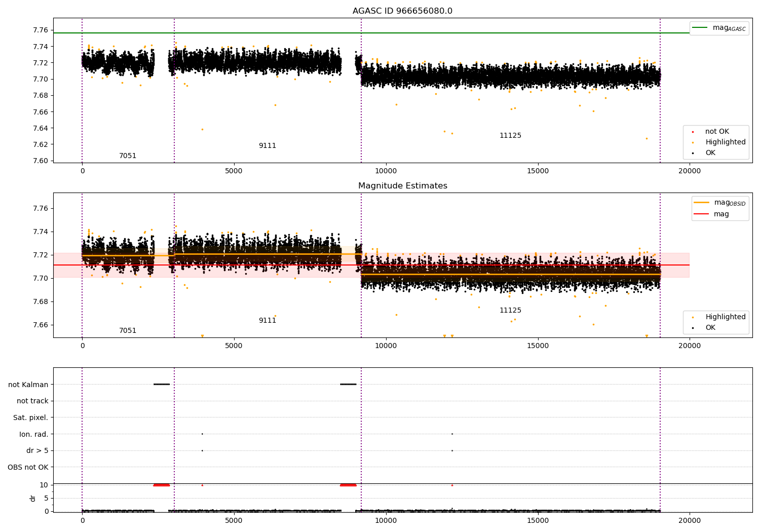This screenshot has width=760, height=532.
Task: Click the 'dr' y-axis label
Action: coord(33,498)
